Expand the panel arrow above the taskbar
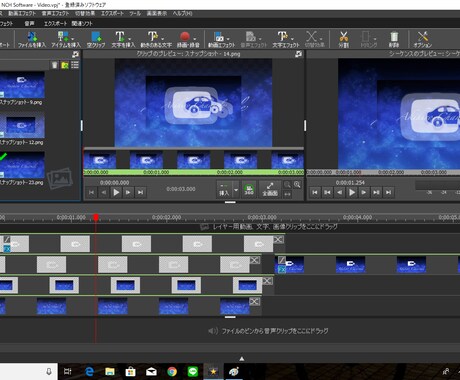This screenshot has height=380, width=460. [242, 359]
